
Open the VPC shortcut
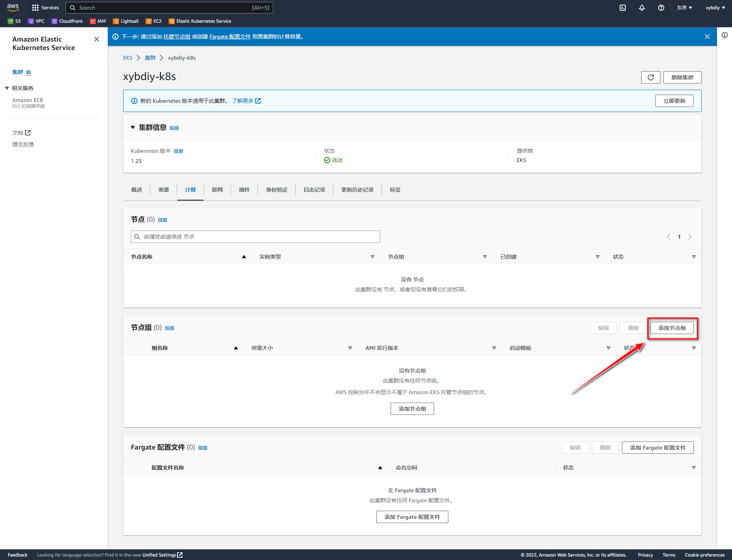pyautogui.click(x=36, y=21)
